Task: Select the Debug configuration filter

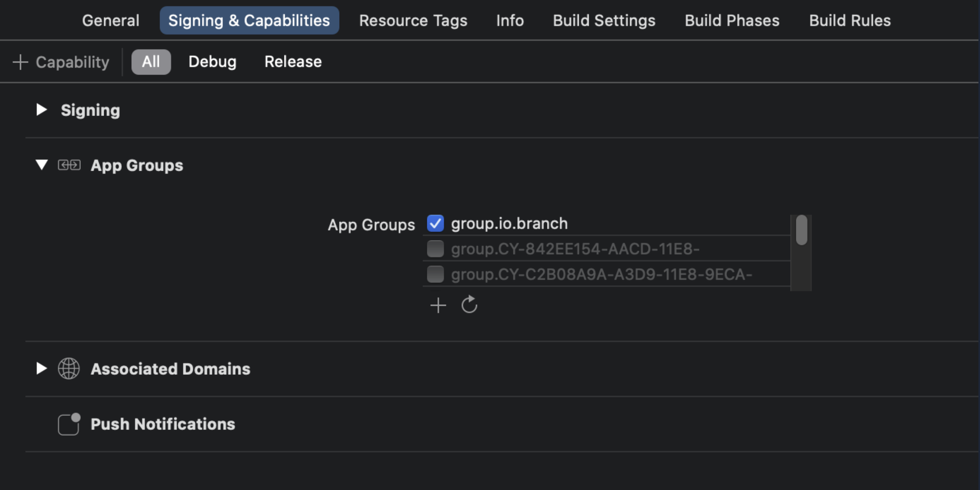Action: click(x=212, y=62)
